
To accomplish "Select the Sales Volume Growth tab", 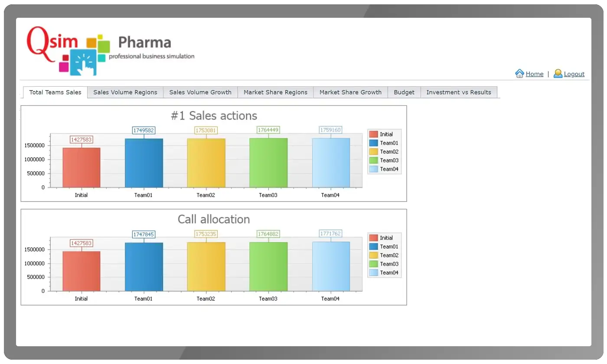I will [x=200, y=92].
